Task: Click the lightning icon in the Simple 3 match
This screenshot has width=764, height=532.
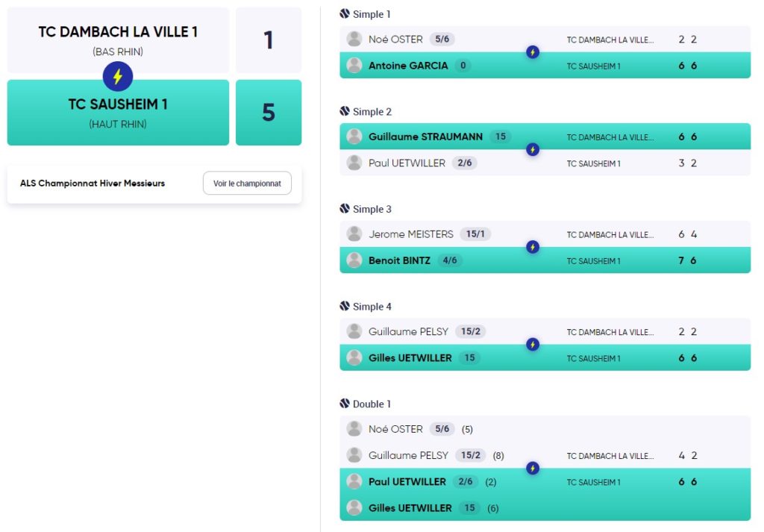Action: pos(533,247)
